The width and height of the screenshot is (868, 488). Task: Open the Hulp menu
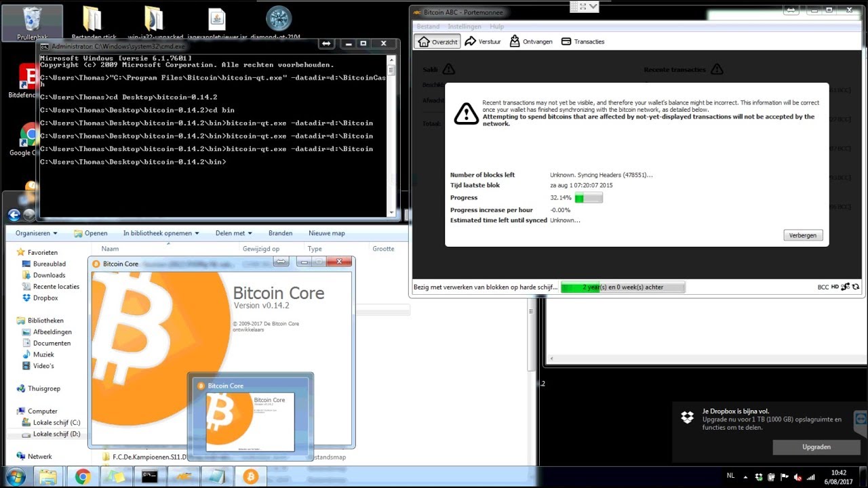click(x=496, y=26)
